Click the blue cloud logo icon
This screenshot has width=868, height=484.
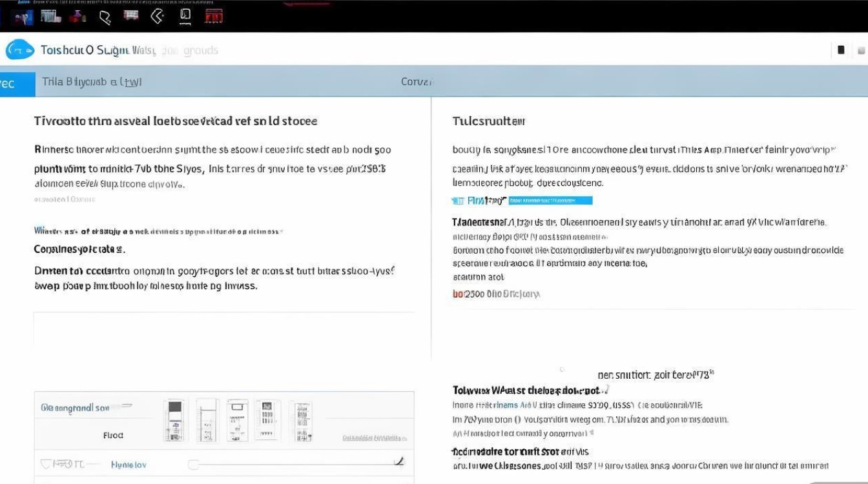[19, 50]
